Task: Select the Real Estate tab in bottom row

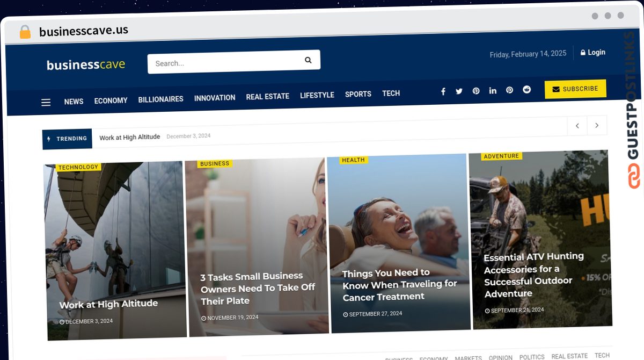Action: (569, 356)
